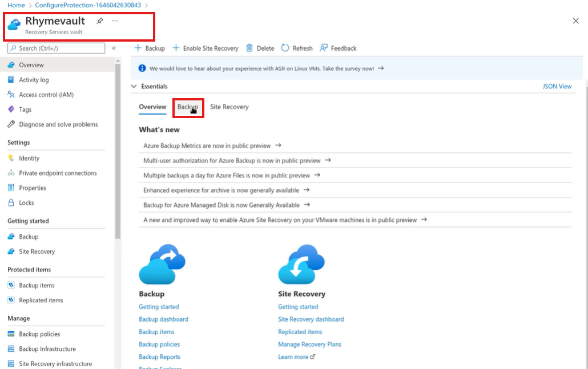Click the Locks padlock icon
This screenshot has width=588, height=369.
tap(11, 202)
